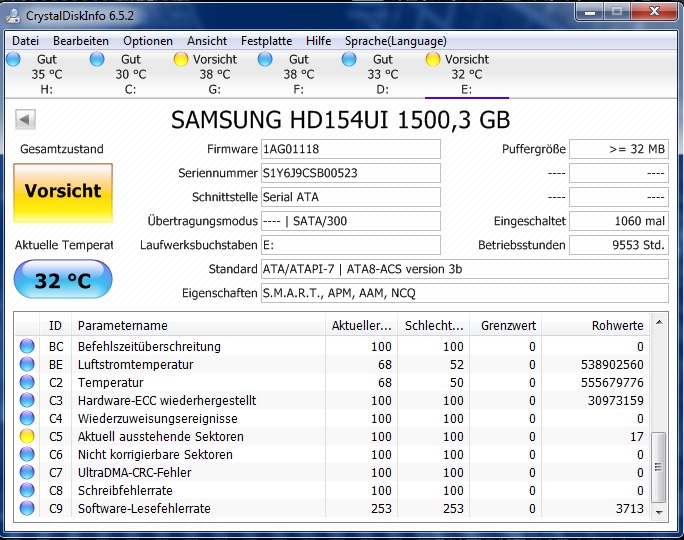Click the Übertragungsmodus field SATA/300
The width and height of the screenshot is (684, 540).
click(x=351, y=221)
